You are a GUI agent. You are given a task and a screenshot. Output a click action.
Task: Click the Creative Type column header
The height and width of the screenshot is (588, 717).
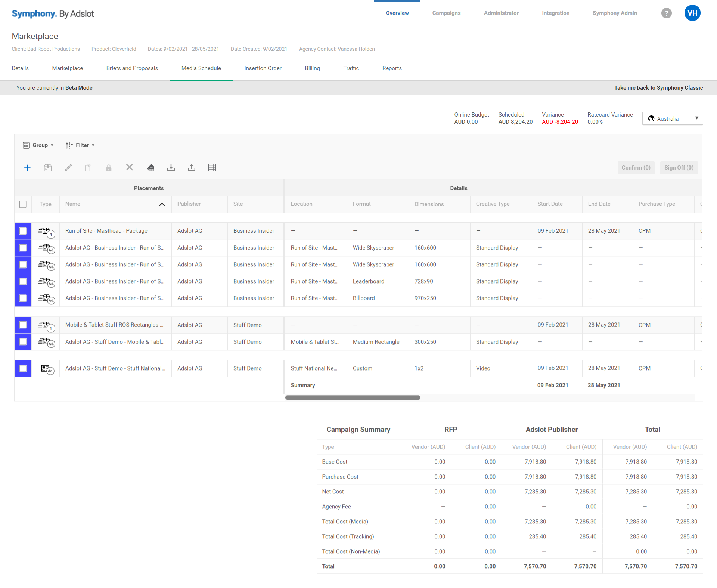[493, 204]
